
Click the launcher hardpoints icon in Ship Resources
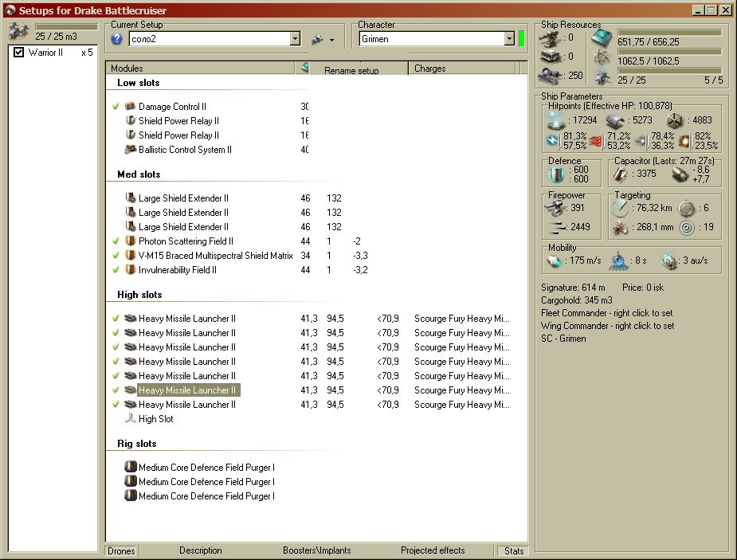[549, 57]
